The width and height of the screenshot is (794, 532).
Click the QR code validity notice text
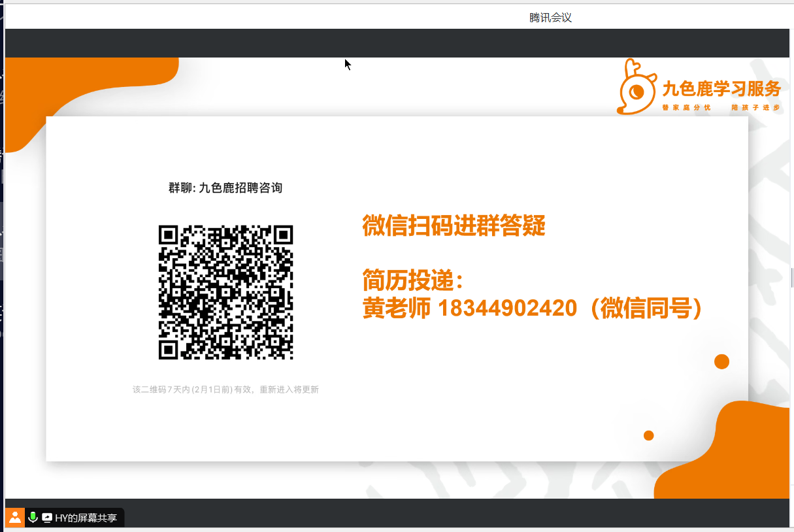pyautogui.click(x=225, y=390)
